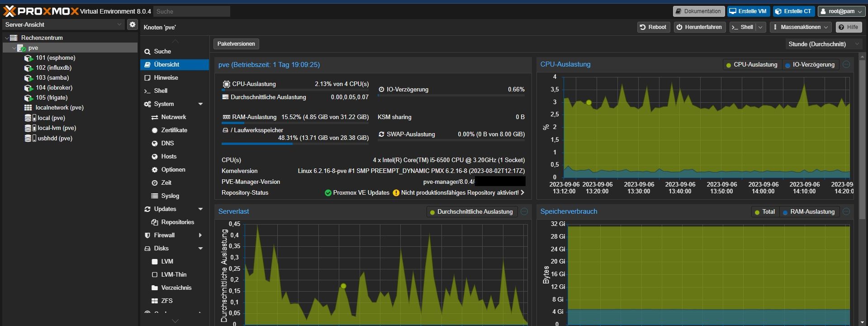868x326 pixels.
Task: Toggle Total legend in Speicherverbrauch
Action: point(764,212)
